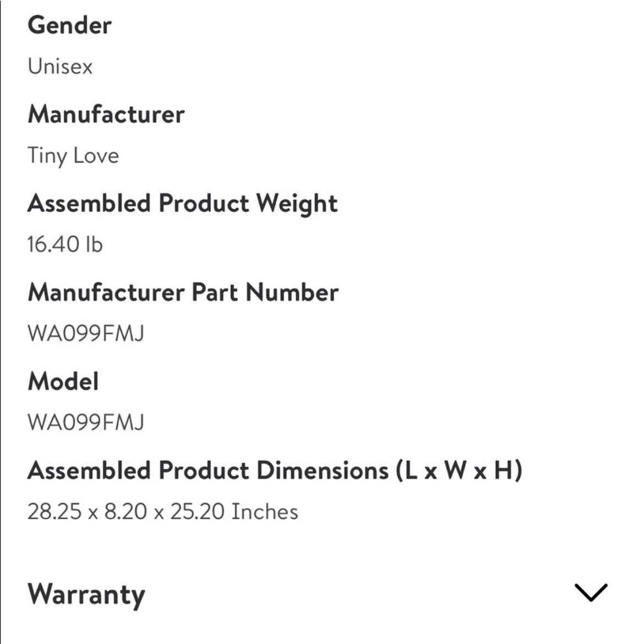This screenshot has width=644, height=644.
Task: Click the word Number in the Part Number heading
Action: 292,292
